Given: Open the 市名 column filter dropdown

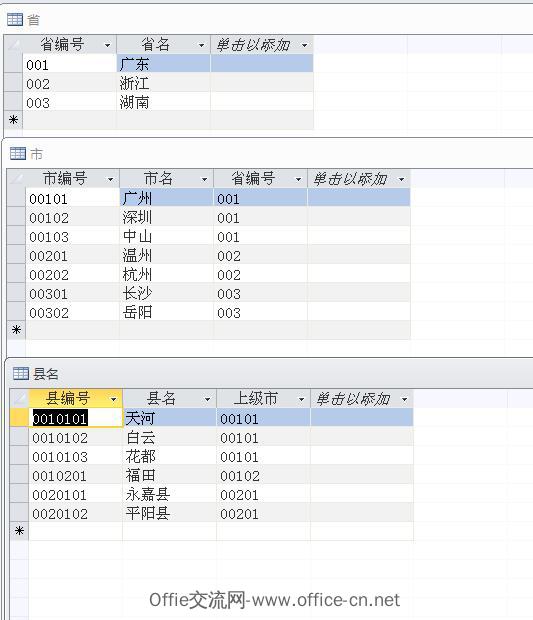Looking at the screenshot, I should click(204, 180).
